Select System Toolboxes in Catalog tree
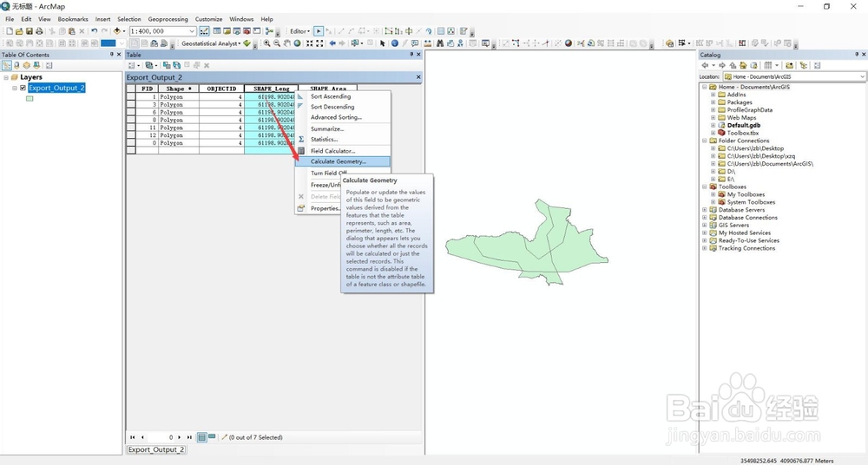This screenshot has height=465, width=868. pos(751,202)
